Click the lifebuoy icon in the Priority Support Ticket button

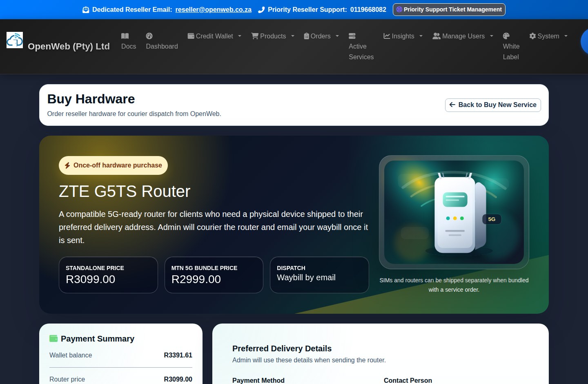399,9
